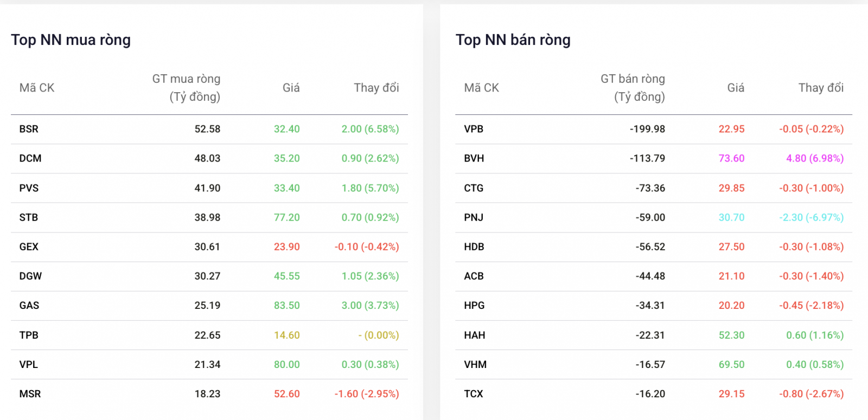The image size is (868, 420).
Task: Click the HPG stock ticker
Action: [x=474, y=305]
